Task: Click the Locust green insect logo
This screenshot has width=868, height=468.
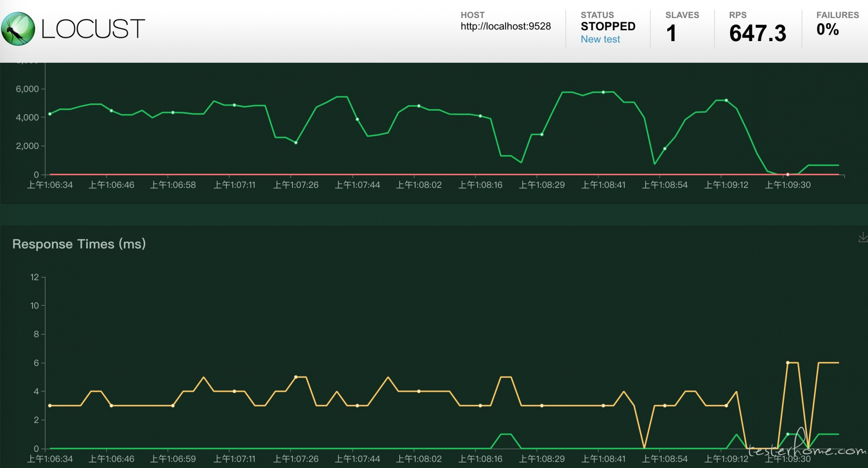Action: [18, 29]
